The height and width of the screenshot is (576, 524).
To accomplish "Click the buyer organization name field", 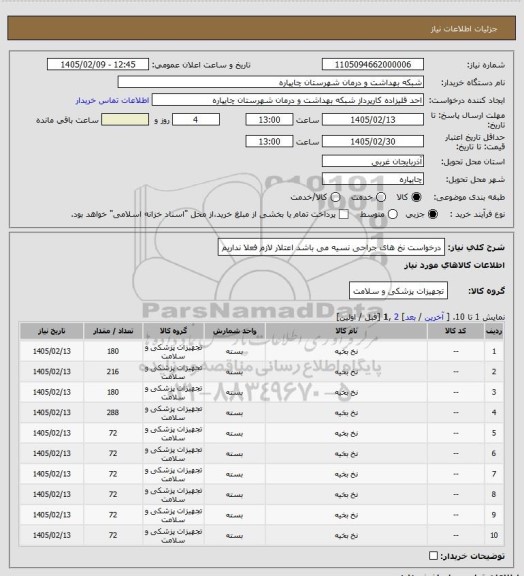I will pyautogui.click(x=270, y=82).
